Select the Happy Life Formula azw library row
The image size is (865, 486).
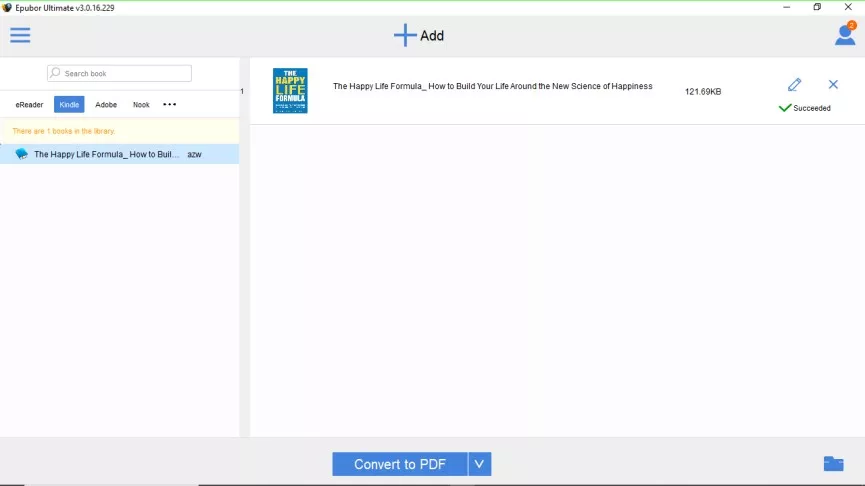119,154
